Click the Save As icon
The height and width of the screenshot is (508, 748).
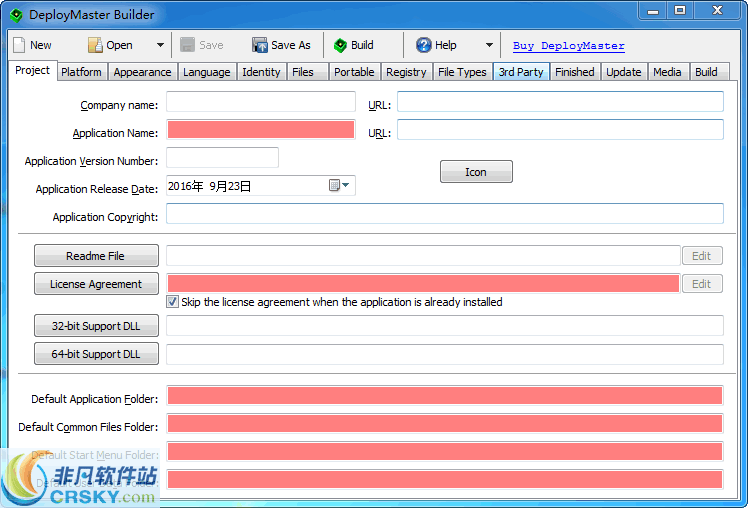point(260,45)
